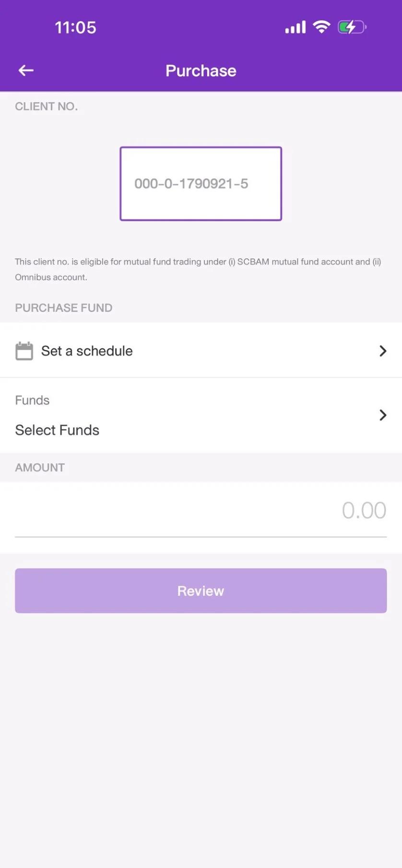This screenshot has width=402, height=868.
Task: Open the Select Funds row
Action: pyautogui.click(x=201, y=415)
